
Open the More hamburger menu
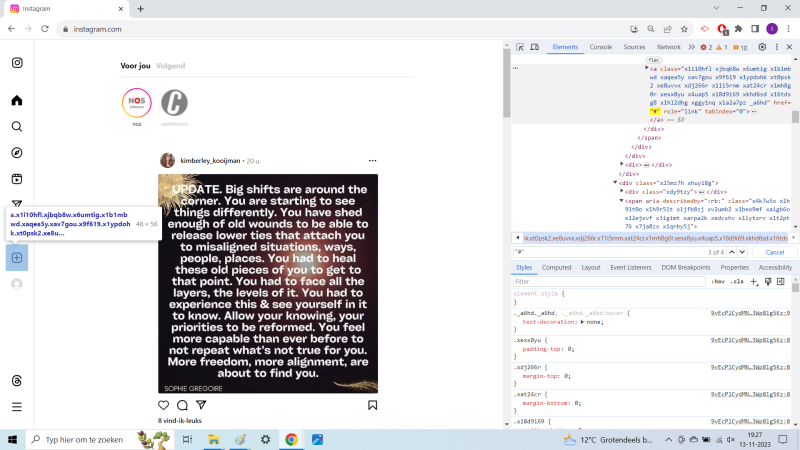(x=17, y=407)
